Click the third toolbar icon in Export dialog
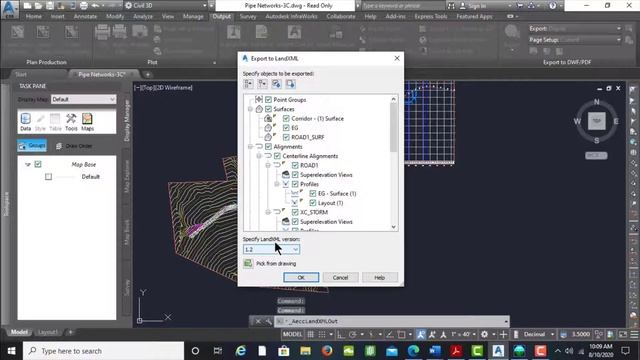Screen dimensions: 640x360 coord(276,84)
